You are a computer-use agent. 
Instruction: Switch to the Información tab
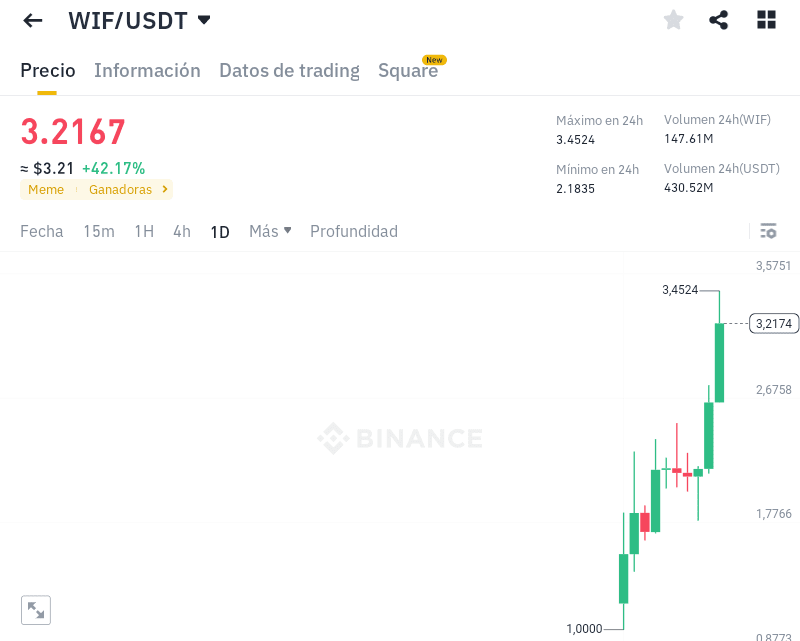click(x=147, y=70)
